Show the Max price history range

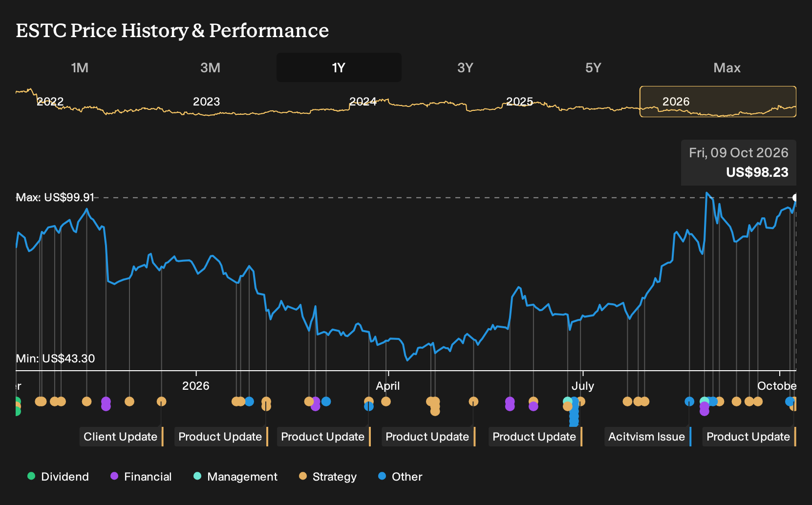(x=727, y=68)
